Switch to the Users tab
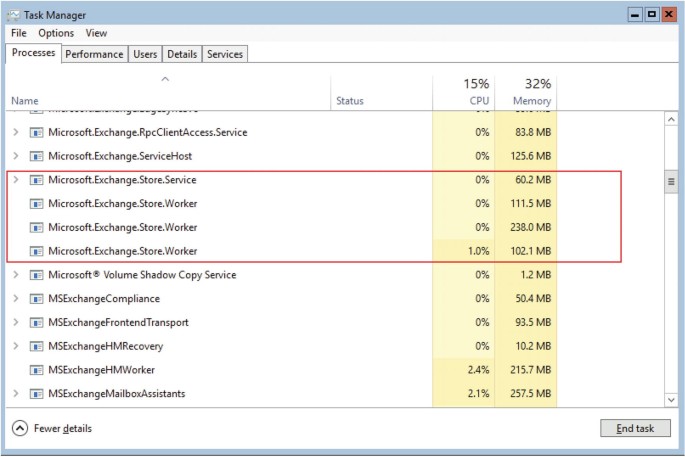The height and width of the screenshot is (457, 685). pyautogui.click(x=145, y=54)
